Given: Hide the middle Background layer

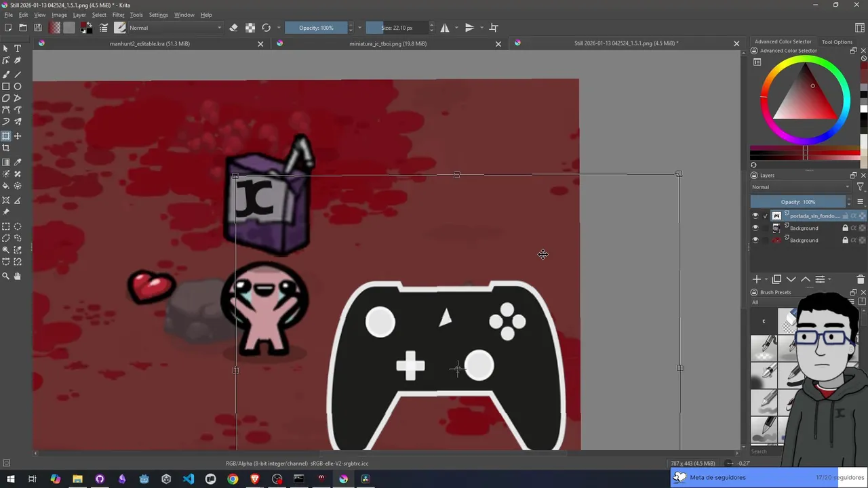Looking at the screenshot, I should coord(755,228).
